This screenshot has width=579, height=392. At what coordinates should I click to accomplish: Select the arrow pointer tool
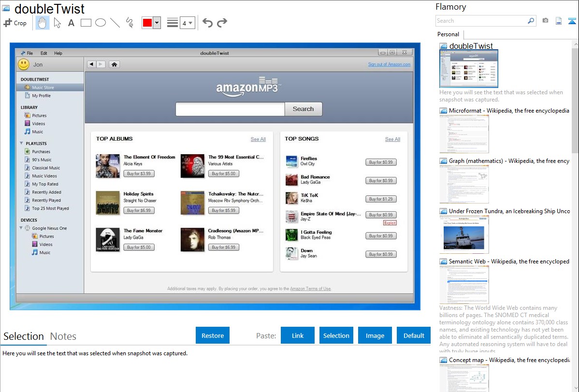[57, 23]
